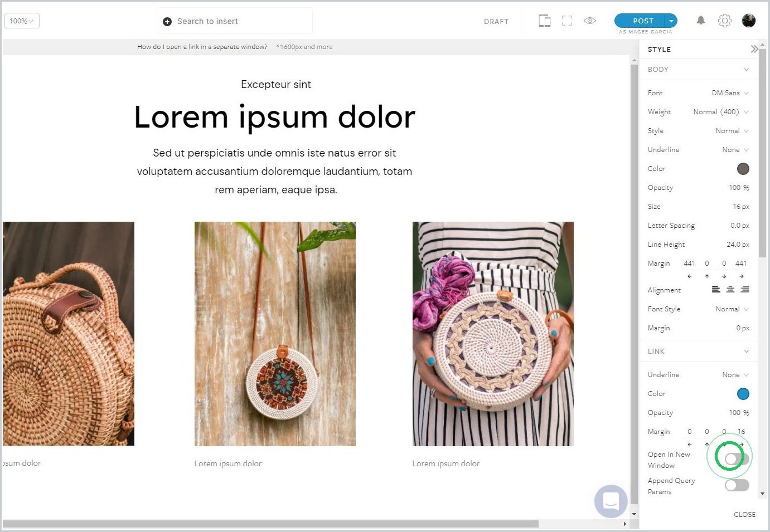The width and height of the screenshot is (770, 532).
Task: Open the Link Underline dropdown
Action: tap(735, 375)
